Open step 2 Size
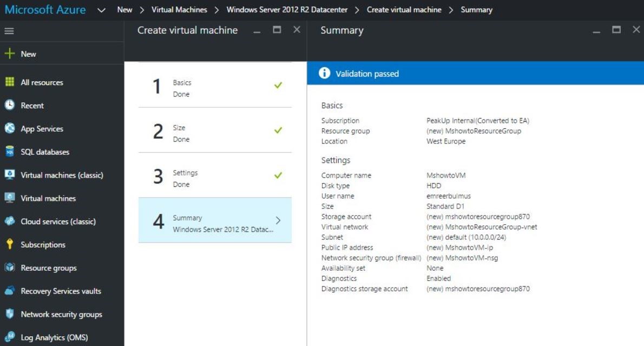 215,130
